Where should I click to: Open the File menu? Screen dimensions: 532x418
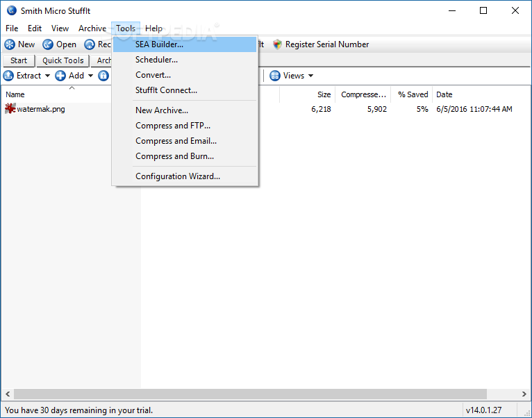pyautogui.click(x=12, y=28)
